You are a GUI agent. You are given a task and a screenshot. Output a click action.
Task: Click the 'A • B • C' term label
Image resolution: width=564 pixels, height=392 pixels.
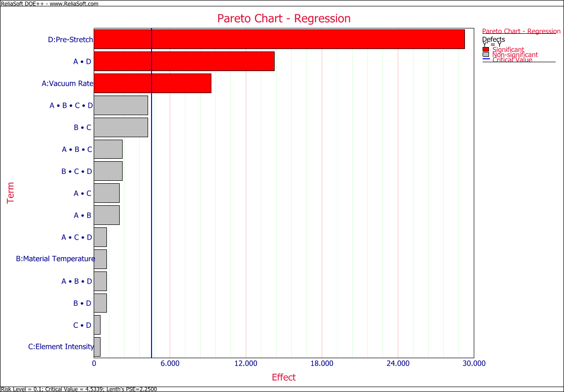coord(77,149)
